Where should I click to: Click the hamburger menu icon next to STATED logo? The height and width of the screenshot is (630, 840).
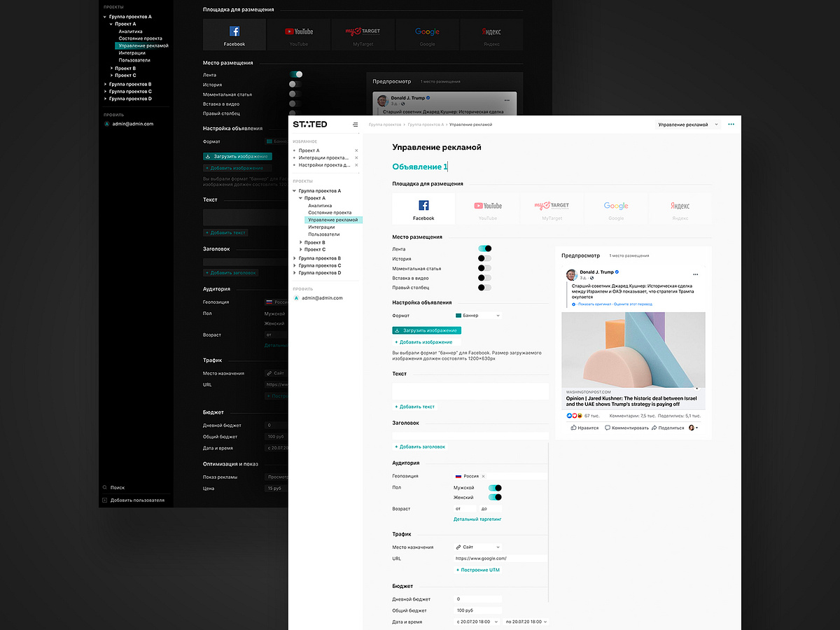(356, 124)
